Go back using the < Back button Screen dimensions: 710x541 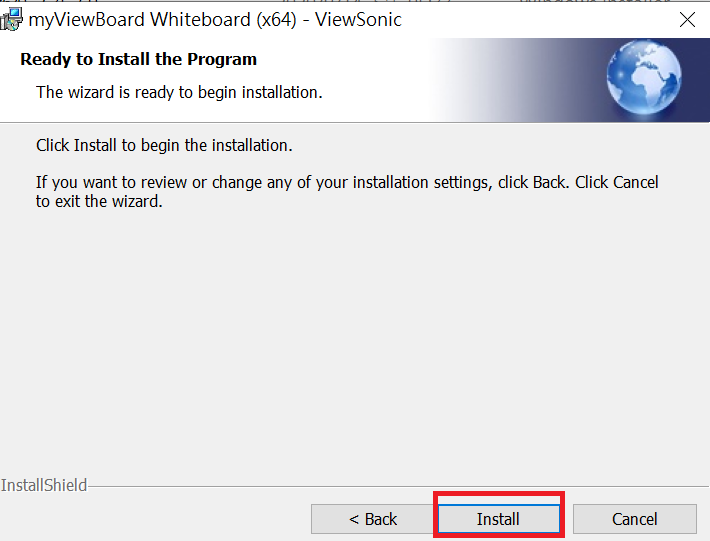click(x=372, y=519)
